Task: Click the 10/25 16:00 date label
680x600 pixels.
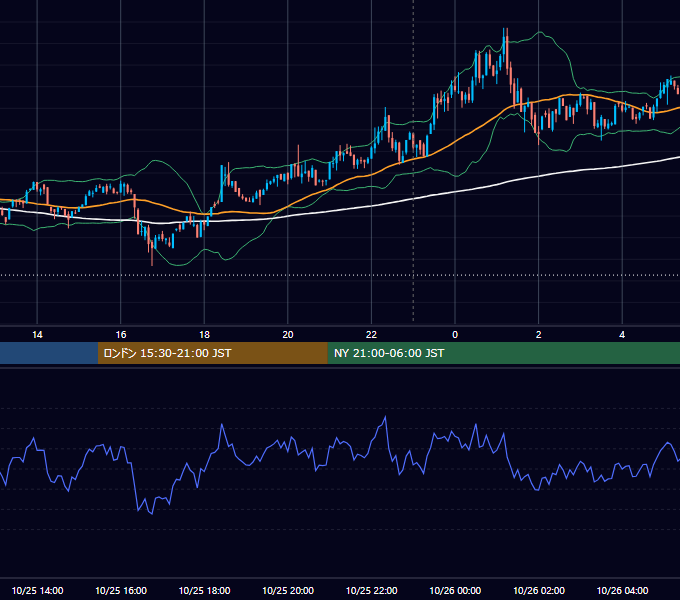Action: (x=121, y=590)
